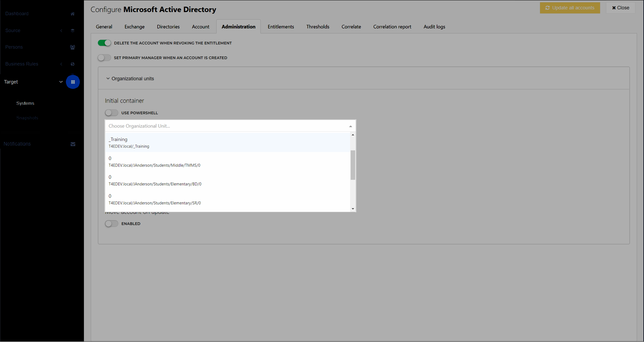
Task: Turn on Use PowerShell toggle
Action: coord(112,113)
